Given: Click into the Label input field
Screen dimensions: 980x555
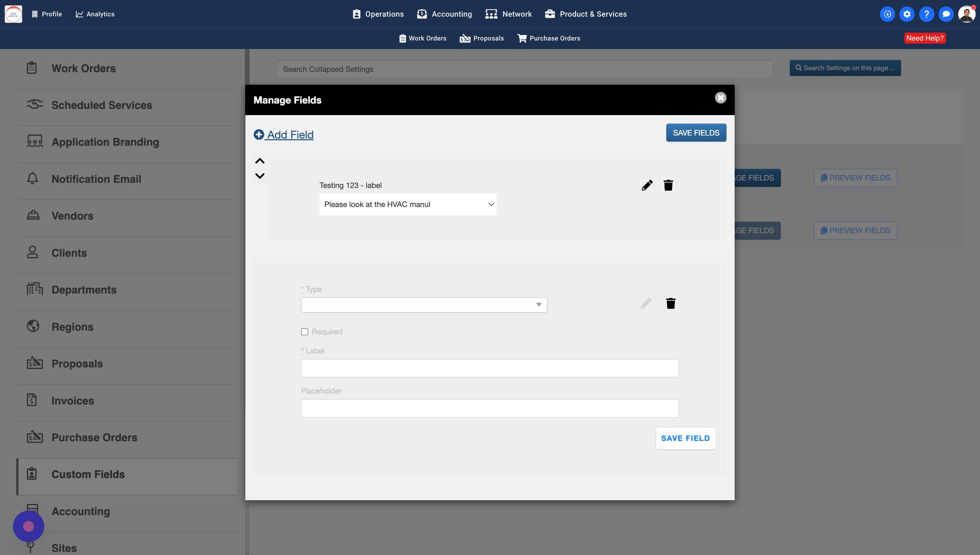Looking at the screenshot, I should [489, 368].
